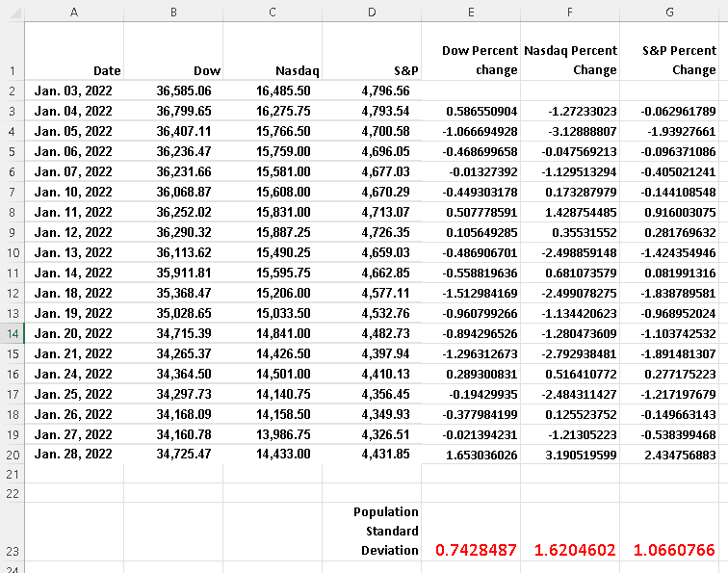Select row 14 header
The height and width of the screenshot is (573, 728).
point(13,333)
